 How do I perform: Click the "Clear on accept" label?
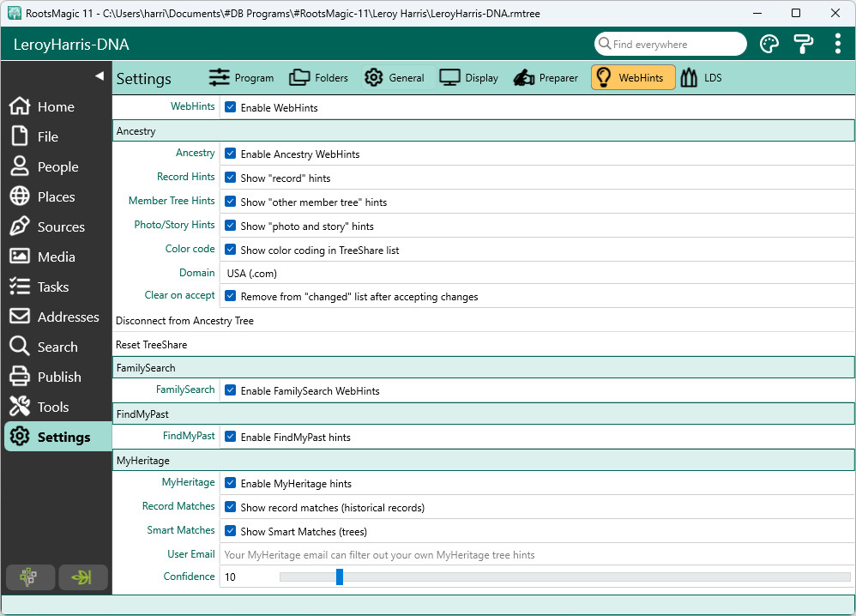(179, 295)
